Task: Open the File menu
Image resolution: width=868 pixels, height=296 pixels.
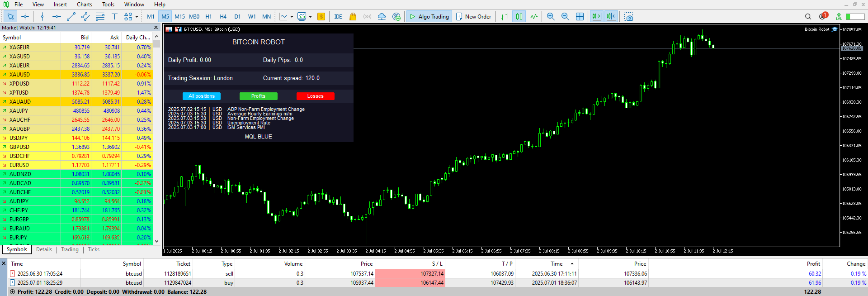Action: tap(19, 5)
